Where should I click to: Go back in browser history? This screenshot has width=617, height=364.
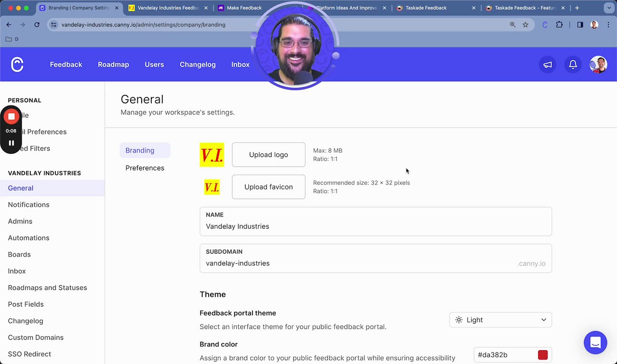click(9, 25)
